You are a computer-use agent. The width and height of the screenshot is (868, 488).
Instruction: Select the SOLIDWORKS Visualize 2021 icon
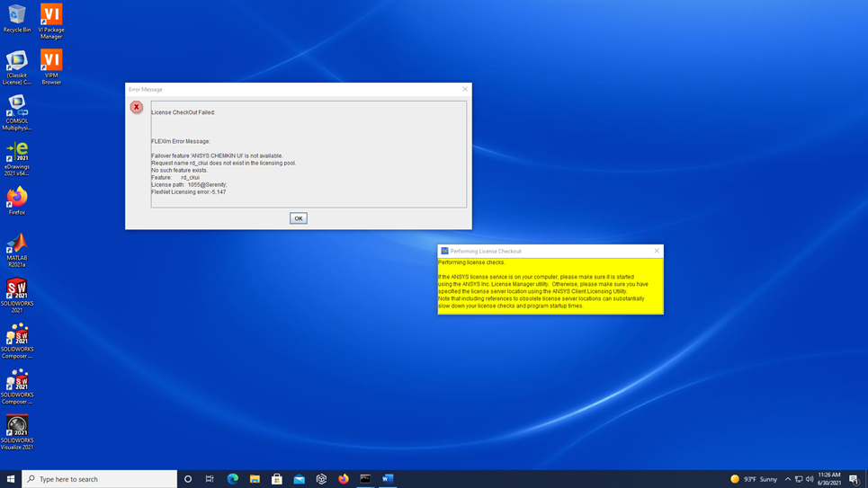16,432
